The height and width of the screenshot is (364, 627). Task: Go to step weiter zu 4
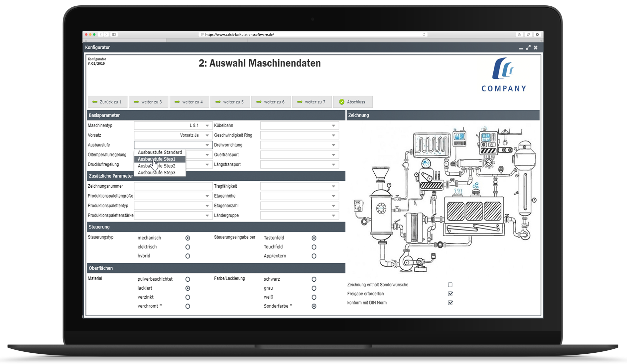pos(189,102)
